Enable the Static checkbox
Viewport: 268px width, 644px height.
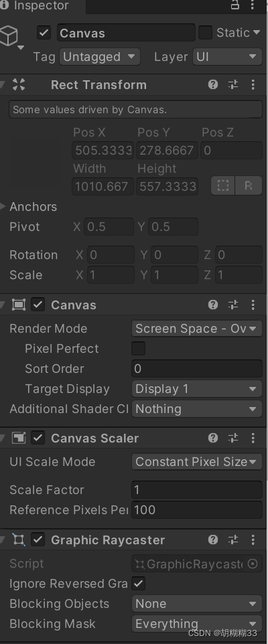tap(205, 32)
